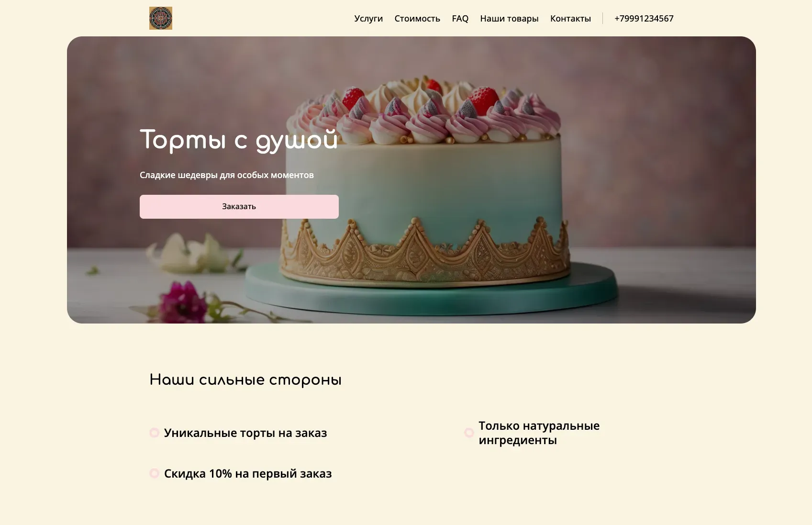Select Наши товары in the navigation
Viewport: 812px width, 525px height.
pos(509,19)
